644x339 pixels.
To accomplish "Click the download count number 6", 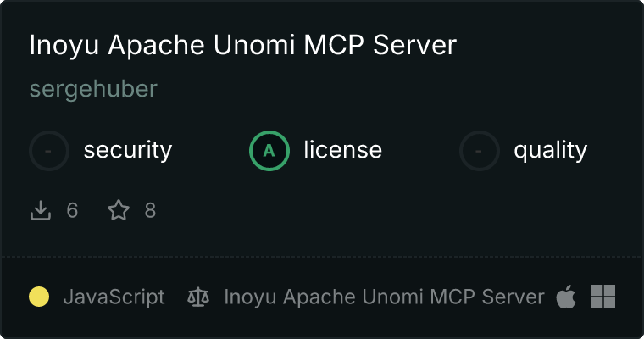I will [x=72, y=210].
